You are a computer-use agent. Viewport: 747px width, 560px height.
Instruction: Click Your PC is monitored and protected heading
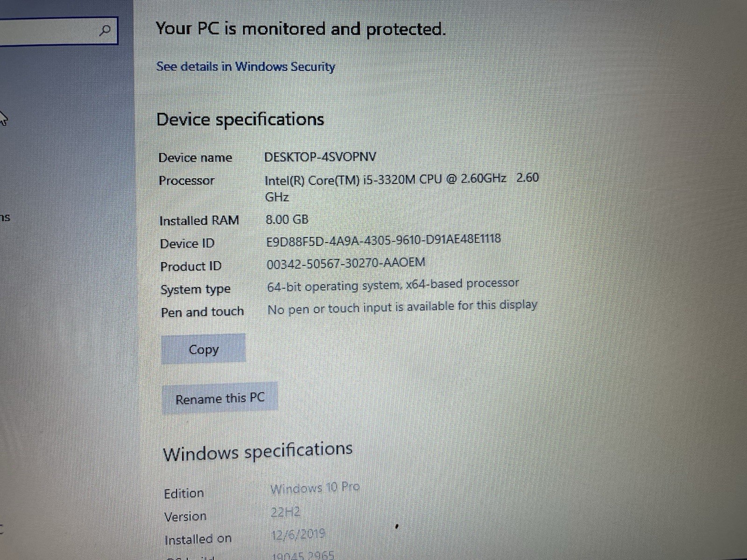[x=301, y=29]
